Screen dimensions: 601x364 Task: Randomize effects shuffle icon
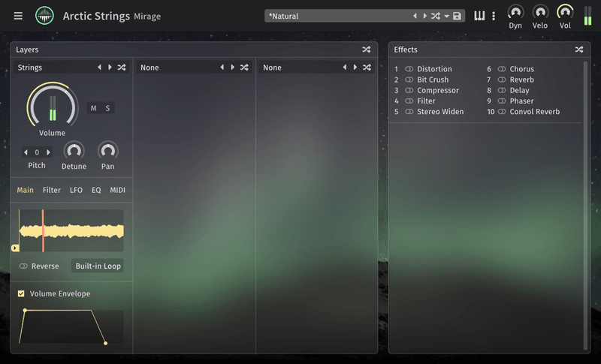(579, 50)
